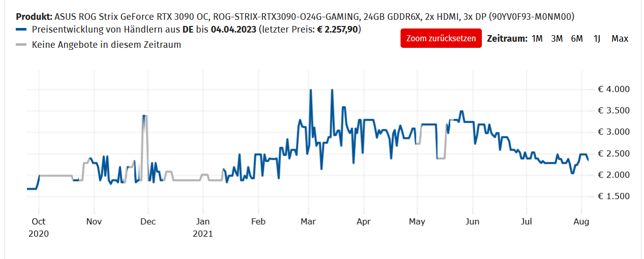Click the Apr axis label
The image size is (644, 259).
pyautogui.click(x=363, y=222)
